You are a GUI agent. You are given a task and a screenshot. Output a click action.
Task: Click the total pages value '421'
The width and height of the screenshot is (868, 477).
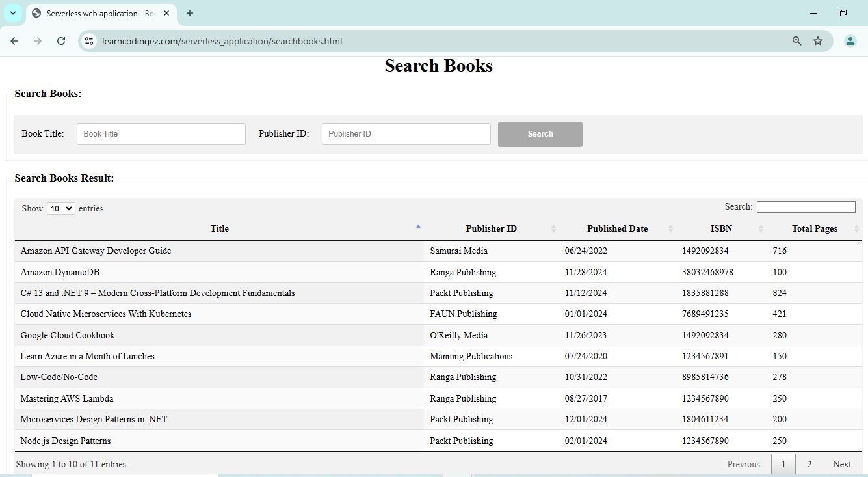point(780,314)
